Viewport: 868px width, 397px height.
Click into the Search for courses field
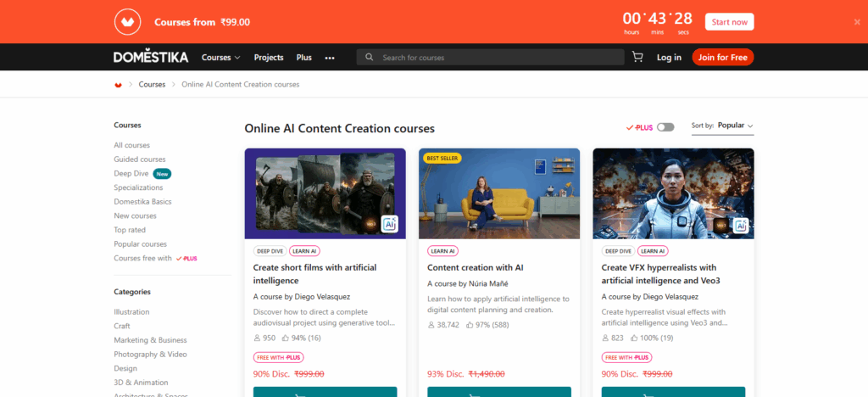coord(492,58)
